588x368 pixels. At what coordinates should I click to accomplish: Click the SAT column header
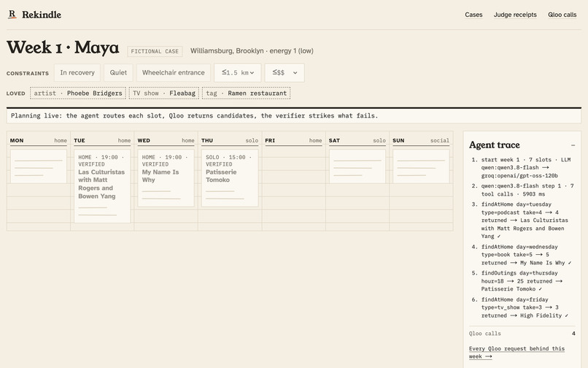pyautogui.click(x=334, y=140)
